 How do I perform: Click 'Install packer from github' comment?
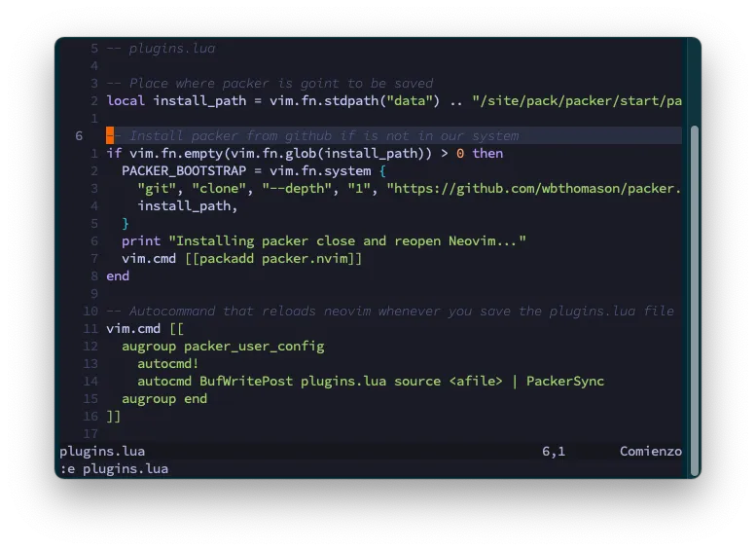click(x=312, y=136)
